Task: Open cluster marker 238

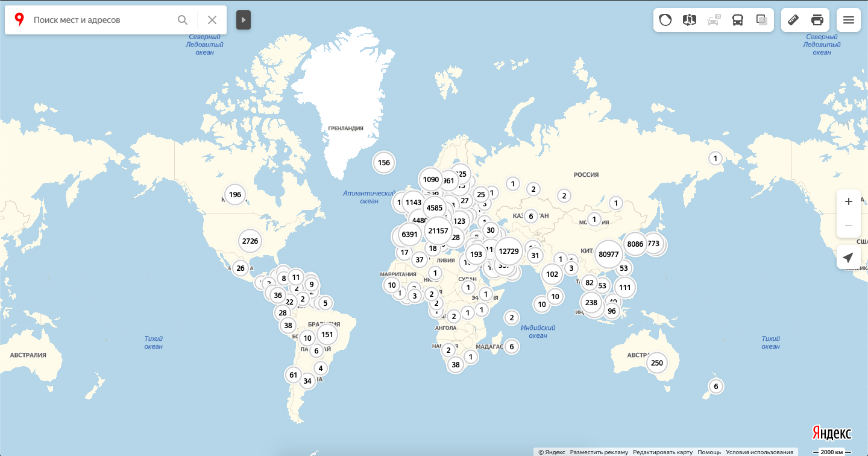Action: pos(591,303)
